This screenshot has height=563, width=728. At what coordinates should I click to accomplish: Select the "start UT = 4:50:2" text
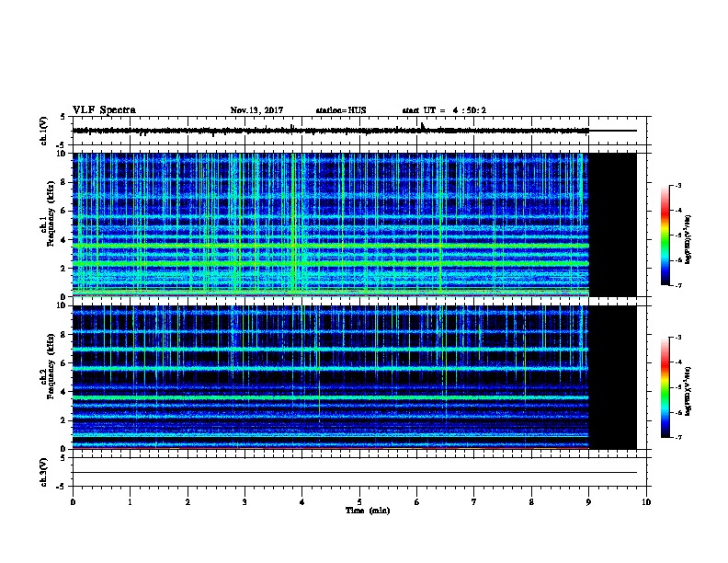click(x=444, y=110)
